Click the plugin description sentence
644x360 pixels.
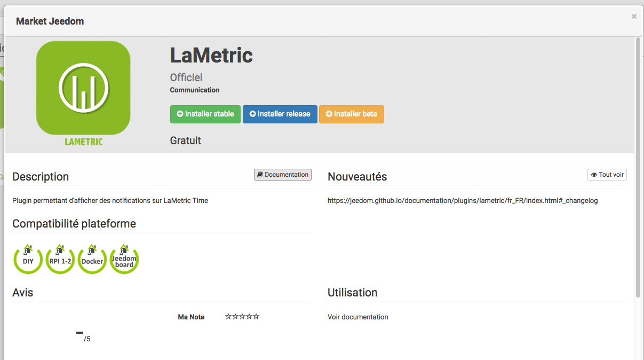click(x=110, y=201)
